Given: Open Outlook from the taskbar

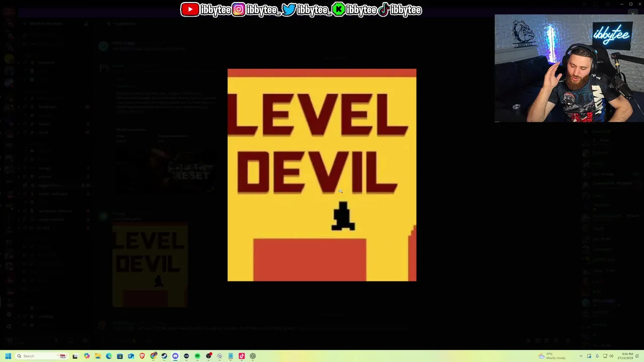Looking at the screenshot, I should coord(131,356).
